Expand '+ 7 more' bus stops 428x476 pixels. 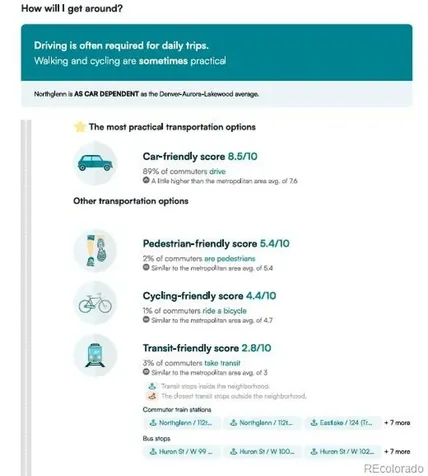tap(397, 452)
